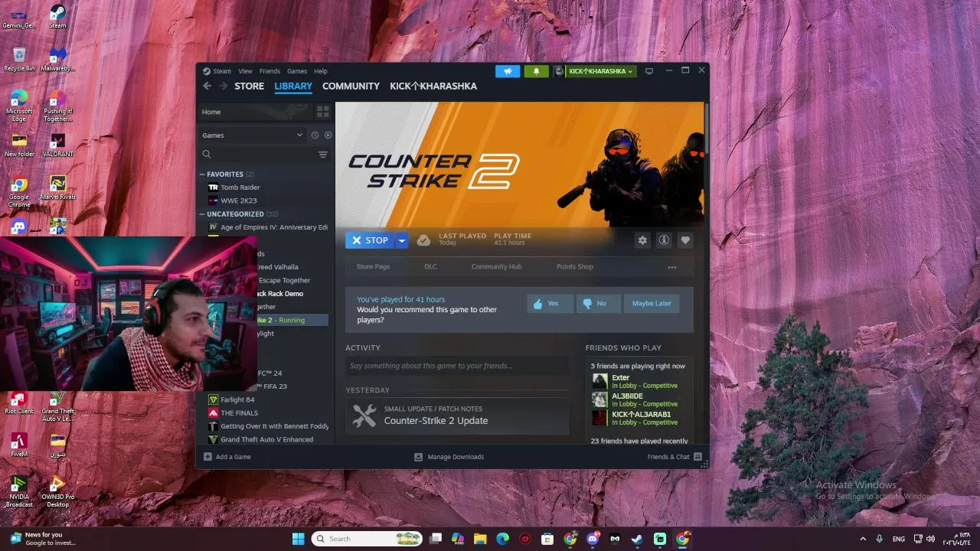Dismiss recommendation with Maybe Later
Viewport: 980px width, 551px height.
pos(652,304)
